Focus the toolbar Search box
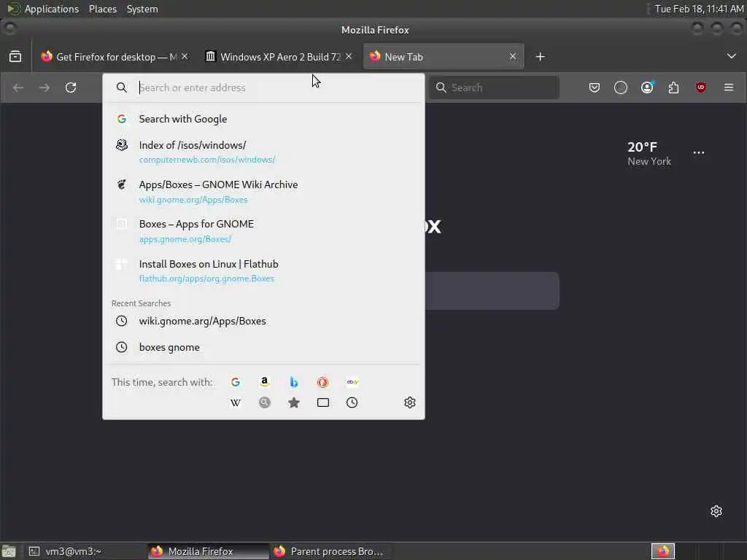 (x=494, y=87)
